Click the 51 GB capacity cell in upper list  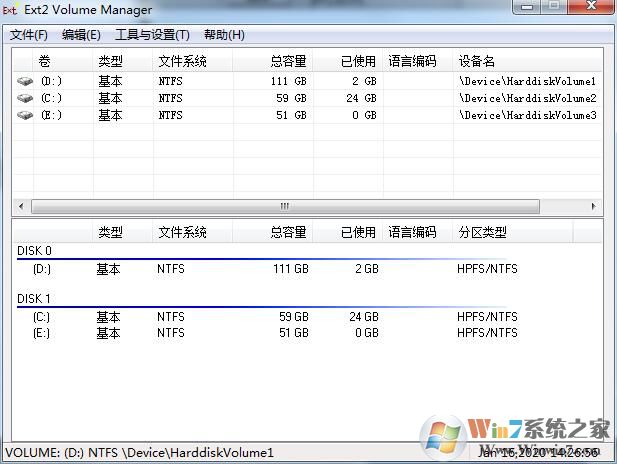[291, 115]
